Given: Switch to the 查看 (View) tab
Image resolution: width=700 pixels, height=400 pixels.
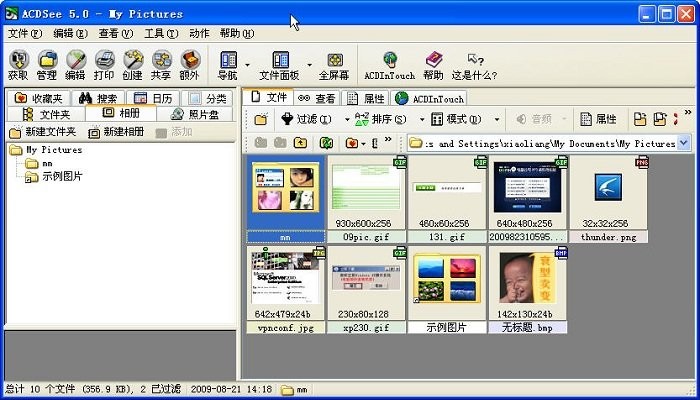Looking at the screenshot, I should tap(317, 98).
